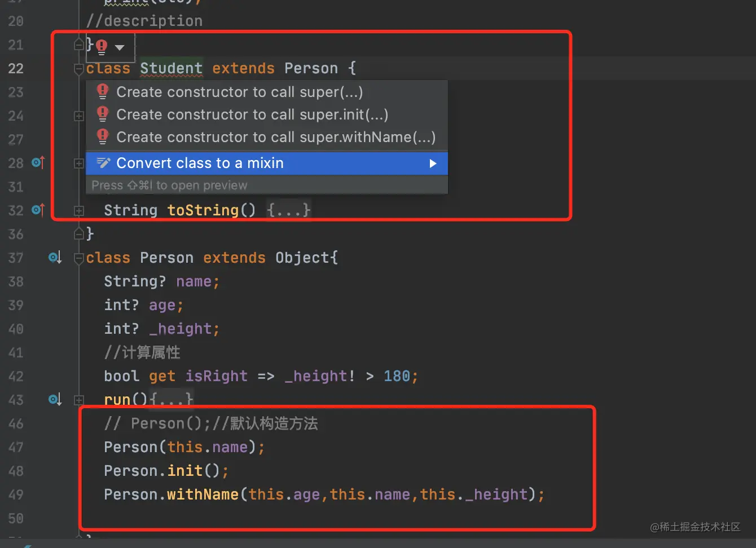
Task: Expand the folded block on line 24
Action: click(x=79, y=116)
